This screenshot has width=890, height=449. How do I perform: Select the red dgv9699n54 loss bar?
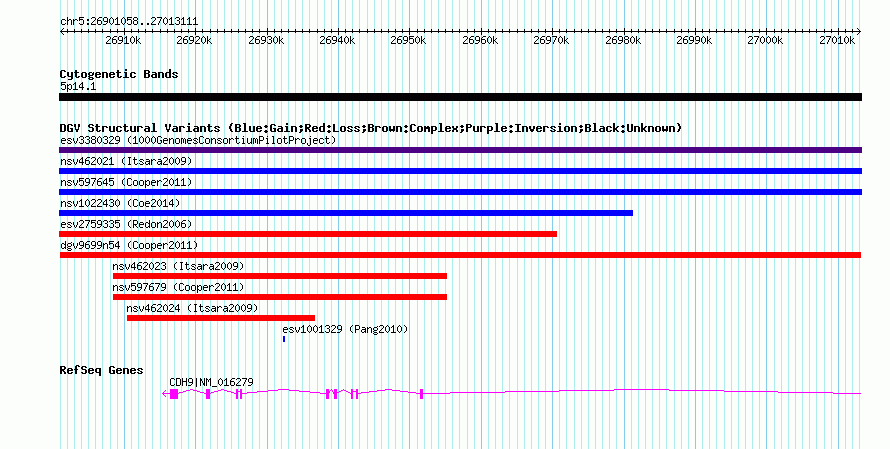[460, 255]
